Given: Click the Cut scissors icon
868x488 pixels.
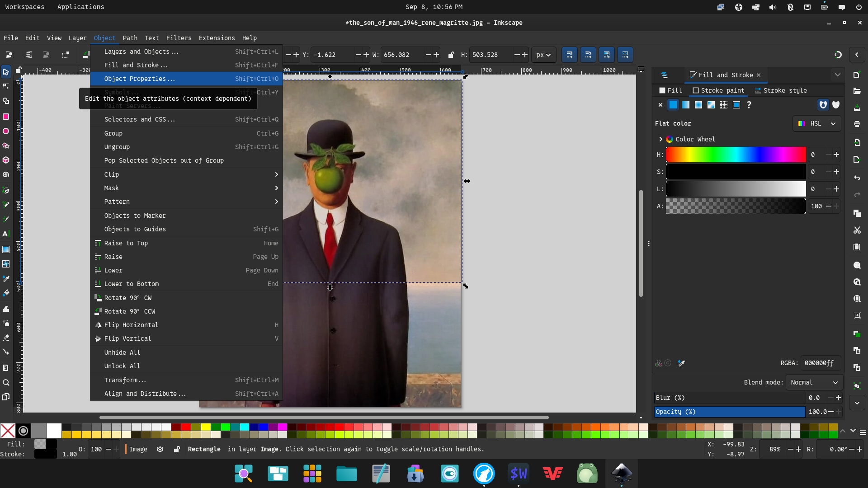Looking at the screenshot, I should 857,230.
